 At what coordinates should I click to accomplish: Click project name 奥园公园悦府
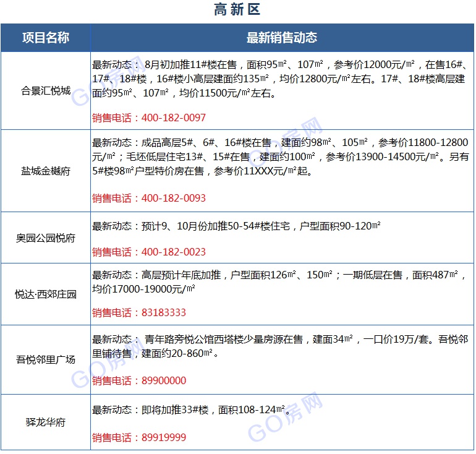point(46,238)
